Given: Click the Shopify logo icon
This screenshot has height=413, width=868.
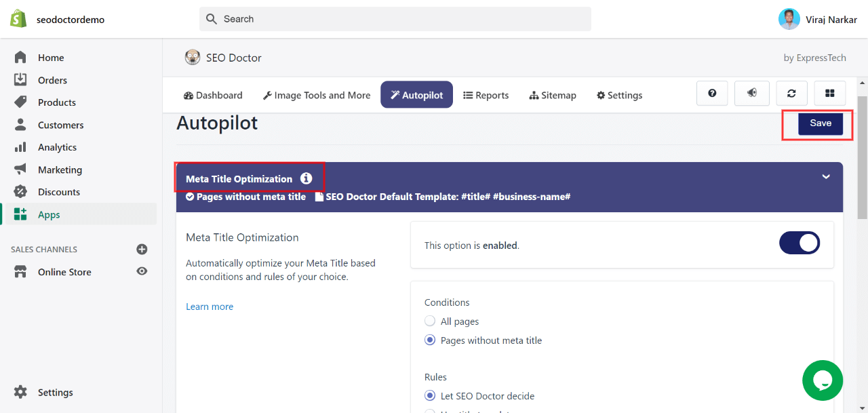Looking at the screenshot, I should pos(18,19).
